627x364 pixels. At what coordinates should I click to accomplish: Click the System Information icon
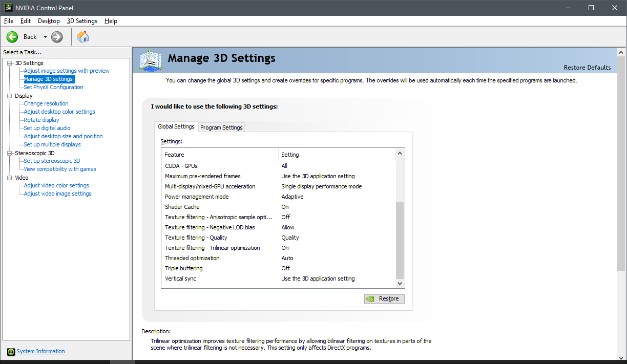coord(11,352)
